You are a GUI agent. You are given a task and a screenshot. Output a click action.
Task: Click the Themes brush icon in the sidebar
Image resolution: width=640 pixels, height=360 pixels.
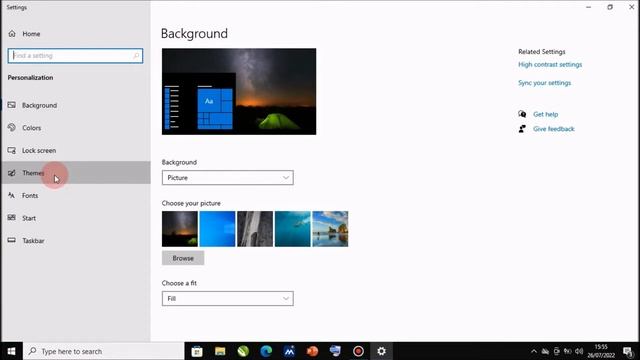12,173
